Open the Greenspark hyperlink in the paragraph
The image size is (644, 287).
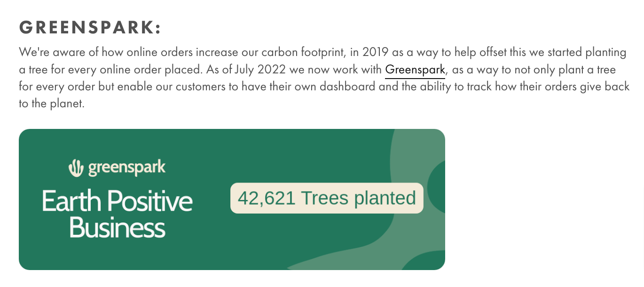[x=415, y=71]
